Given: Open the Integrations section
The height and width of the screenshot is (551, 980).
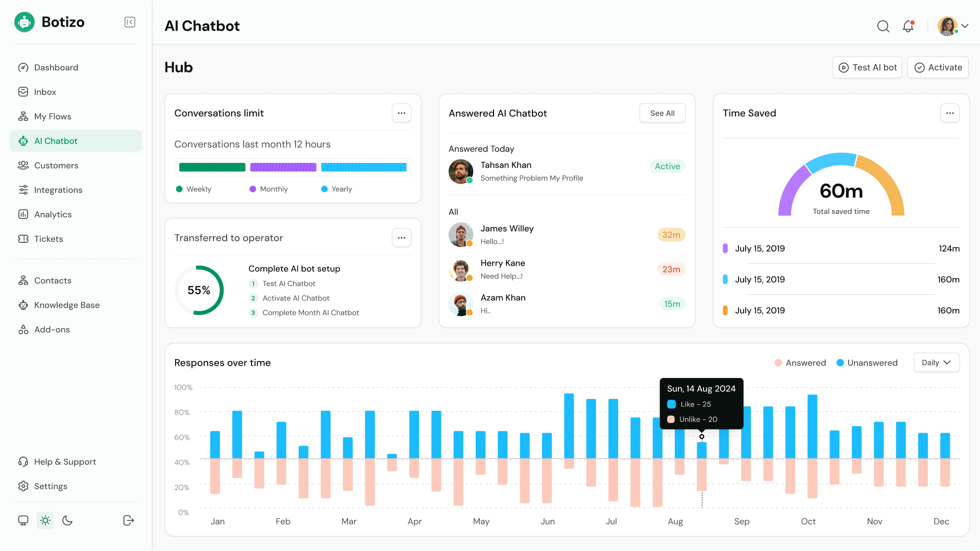Looking at the screenshot, I should point(58,190).
